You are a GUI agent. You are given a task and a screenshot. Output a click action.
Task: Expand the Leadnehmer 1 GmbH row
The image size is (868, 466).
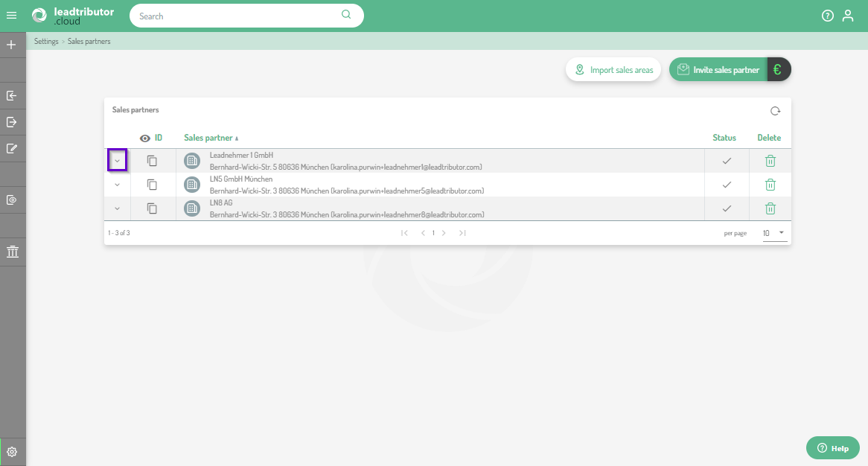point(117,161)
